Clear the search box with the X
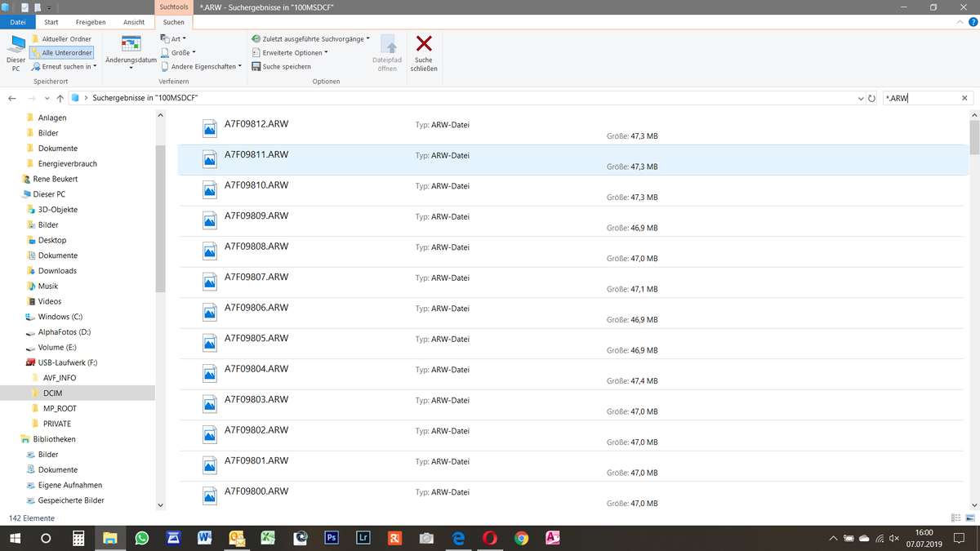This screenshot has width=980, height=551. coord(964,97)
